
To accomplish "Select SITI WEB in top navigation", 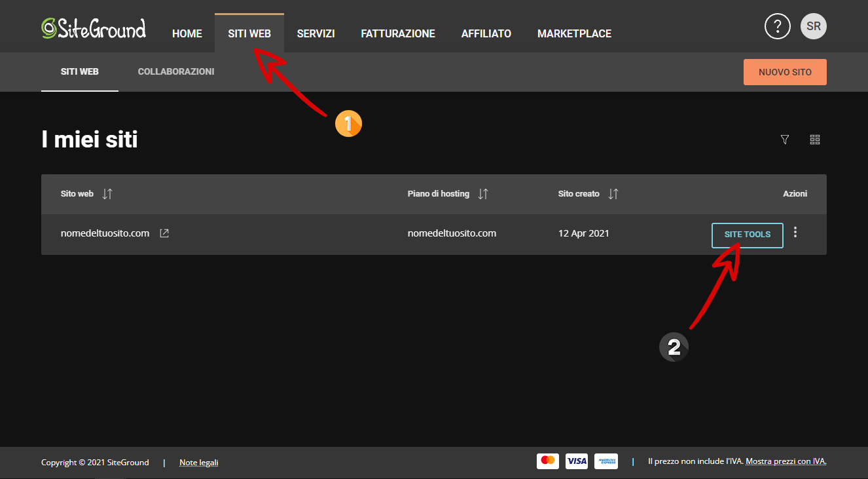I will click(249, 33).
